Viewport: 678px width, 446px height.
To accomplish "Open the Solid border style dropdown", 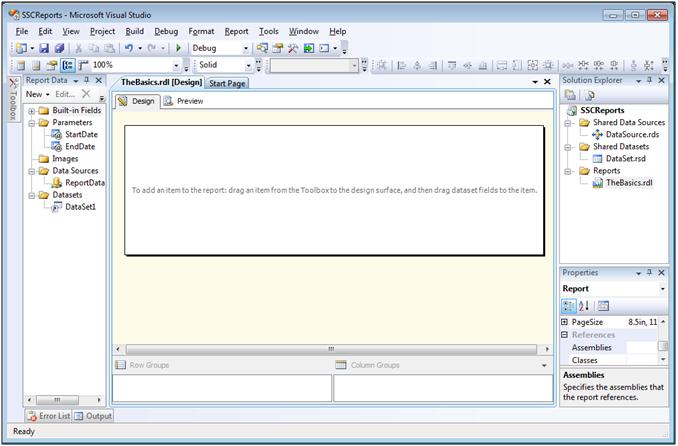I will point(248,65).
